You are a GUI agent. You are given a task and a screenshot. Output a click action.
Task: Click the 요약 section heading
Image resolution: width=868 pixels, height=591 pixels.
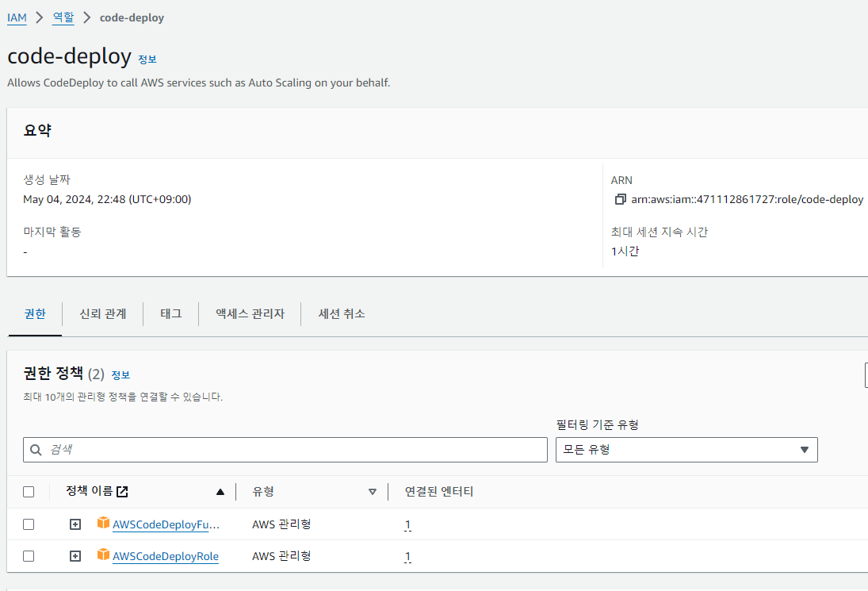pyautogui.click(x=37, y=131)
